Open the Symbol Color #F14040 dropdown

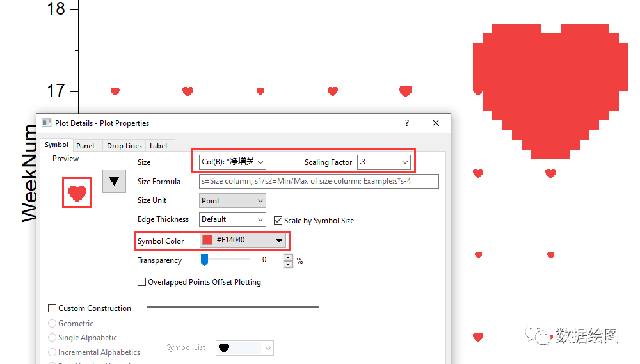(x=243, y=240)
